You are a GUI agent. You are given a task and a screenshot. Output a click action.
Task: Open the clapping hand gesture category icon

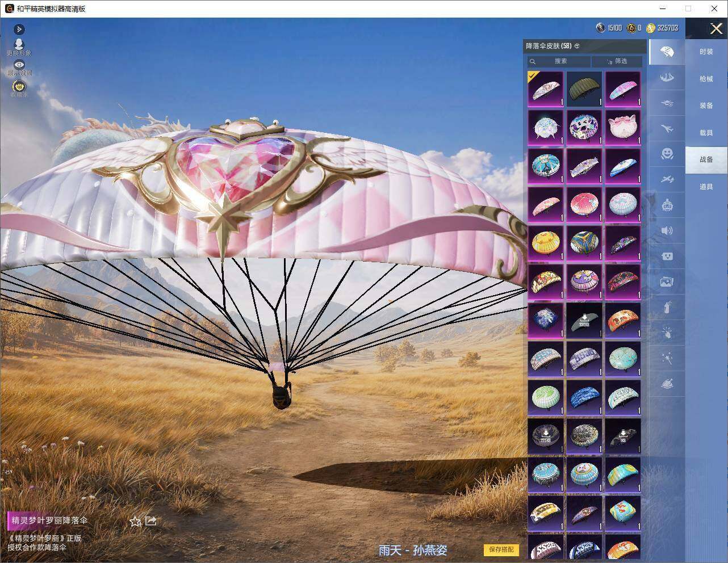click(667, 333)
